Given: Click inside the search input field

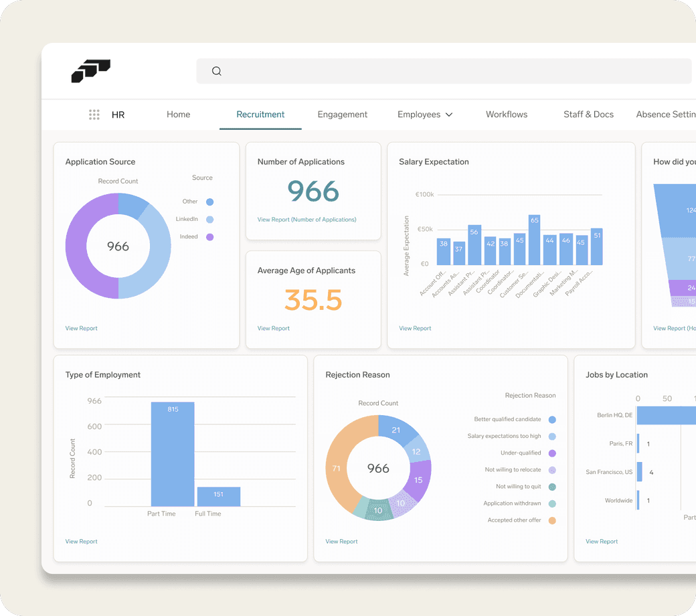Looking at the screenshot, I should click(x=444, y=71).
